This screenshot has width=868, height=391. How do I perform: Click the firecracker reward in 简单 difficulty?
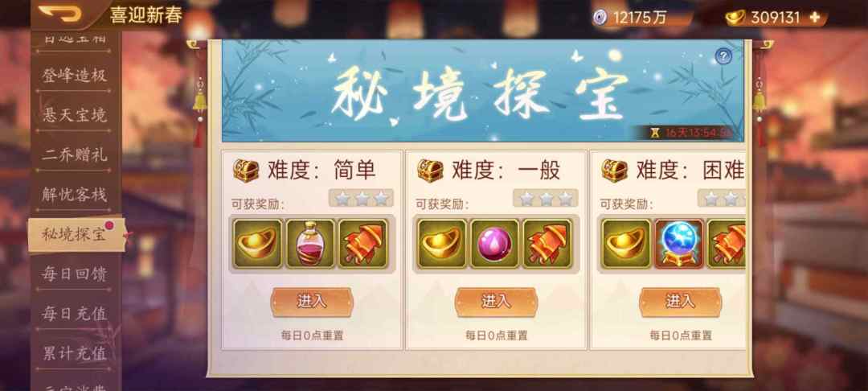pos(363,244)
